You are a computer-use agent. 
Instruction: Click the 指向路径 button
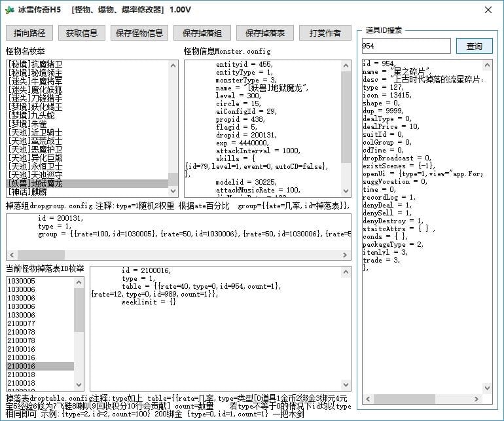[x=29, y=33]
